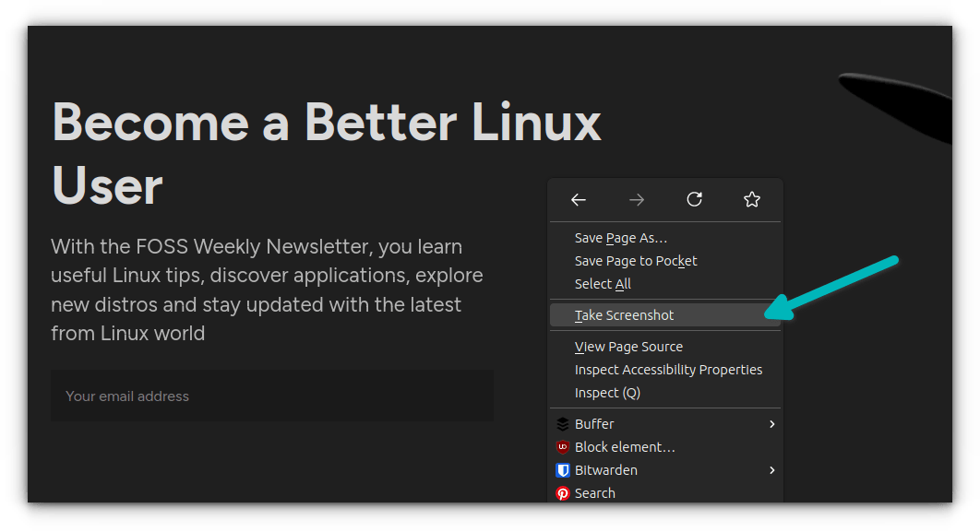Click the Bitwarden shield icon
This screenshot has width=980, height=532.
click(x=563, y=470)
